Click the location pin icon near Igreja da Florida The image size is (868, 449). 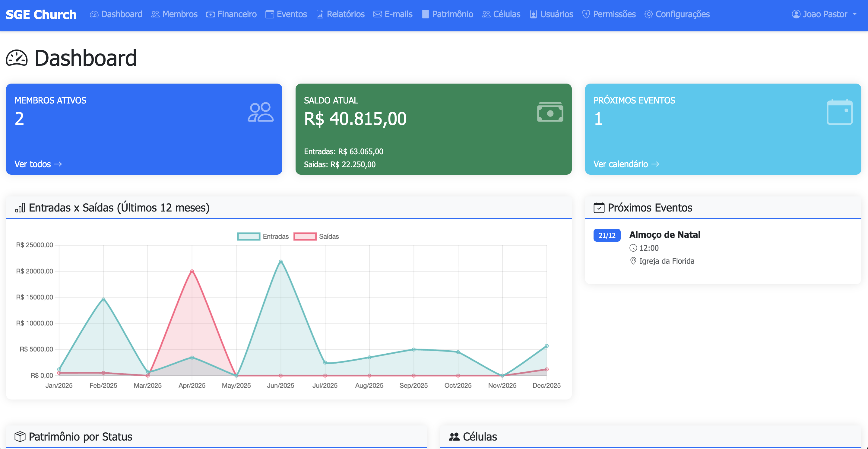click(633, 261)
